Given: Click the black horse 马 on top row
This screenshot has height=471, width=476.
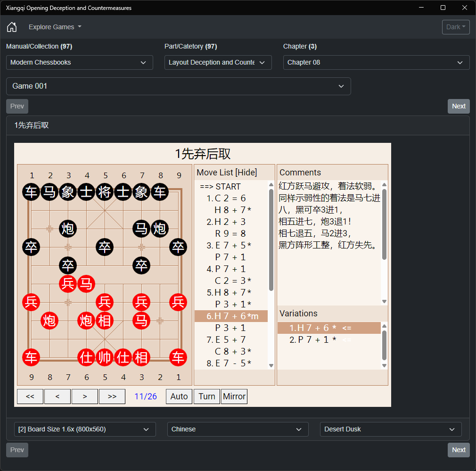Looking at the screenshot, I should (49, 192).
